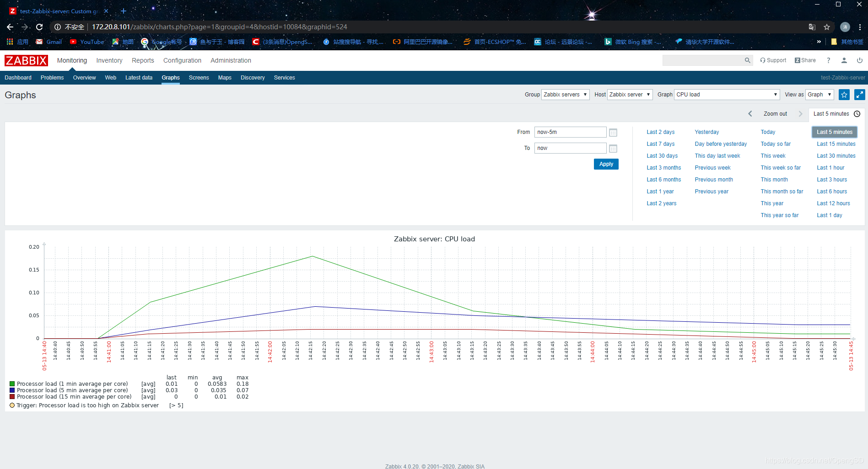Reload the page in browser

tap(39, 27)
